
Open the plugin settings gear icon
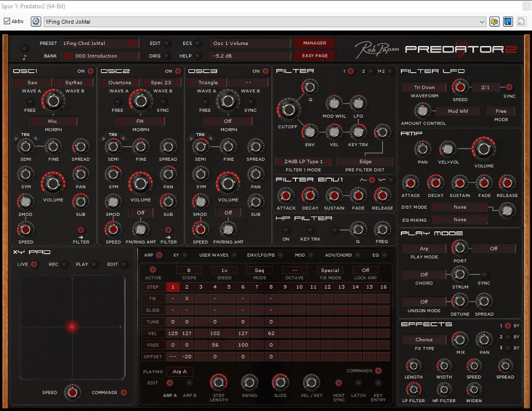point(35,22)
